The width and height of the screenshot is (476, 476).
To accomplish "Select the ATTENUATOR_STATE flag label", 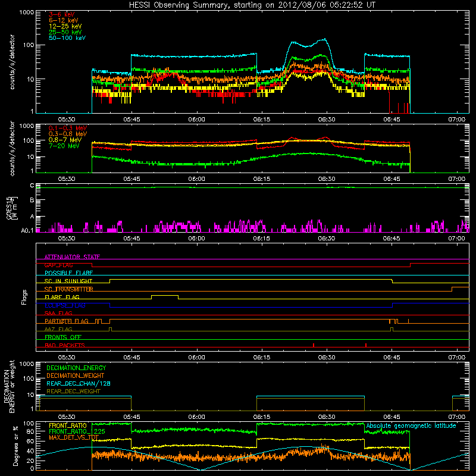I will tap(72, 257).
